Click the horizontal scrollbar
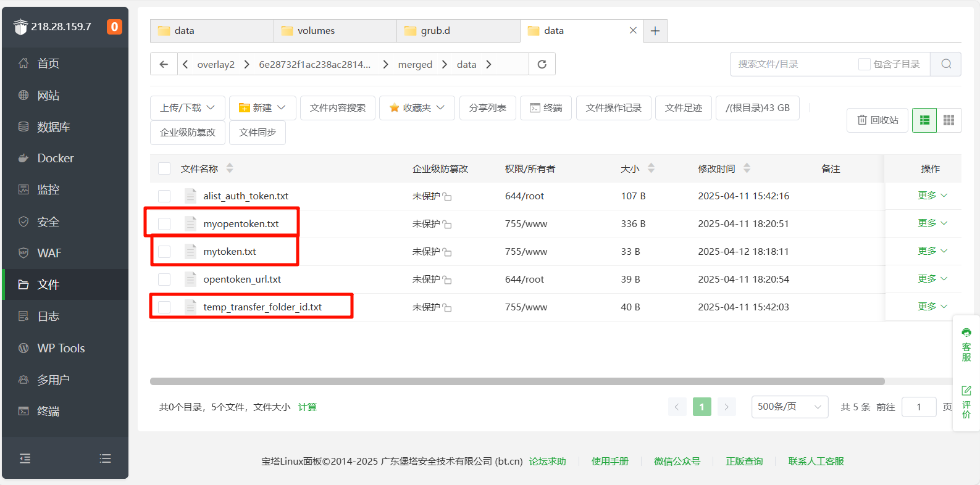980x485 pixels. tap(517, 381)
